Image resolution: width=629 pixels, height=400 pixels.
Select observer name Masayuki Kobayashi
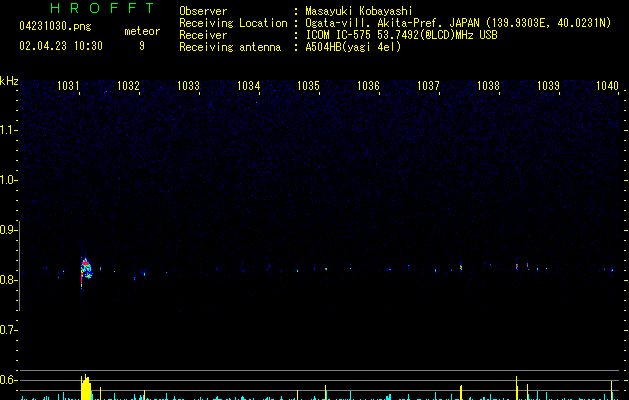pos(359,11)
